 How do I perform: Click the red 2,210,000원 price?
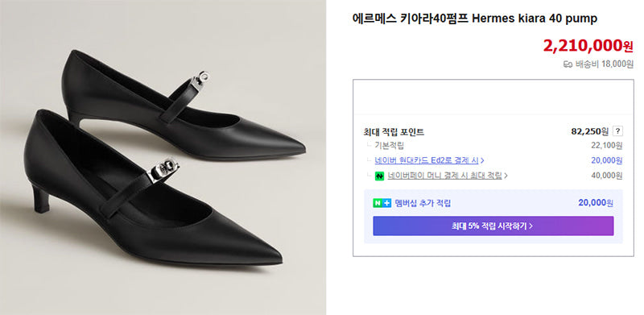coord(588,46)
